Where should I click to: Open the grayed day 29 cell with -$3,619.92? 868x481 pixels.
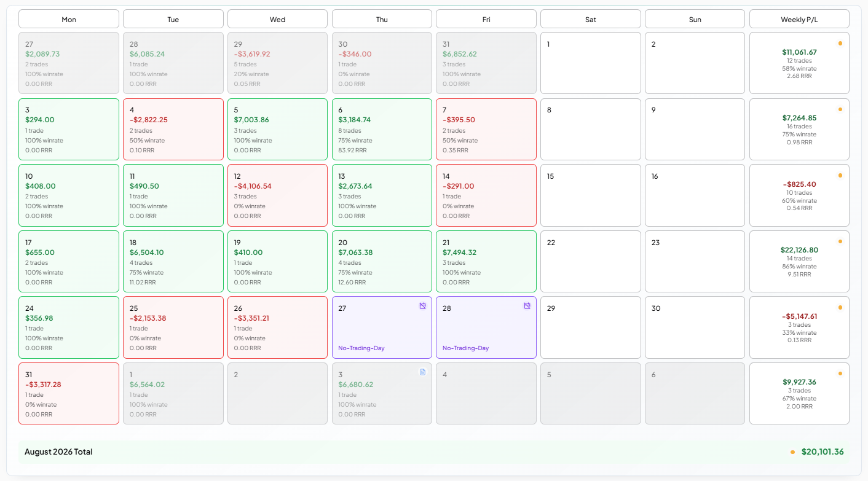[277, 63]
